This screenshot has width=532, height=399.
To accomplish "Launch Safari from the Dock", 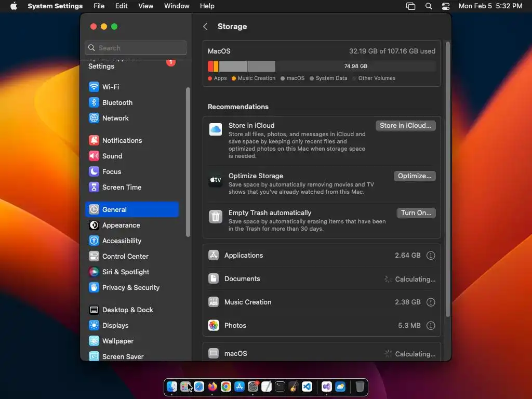I will [x=199, y=387].
